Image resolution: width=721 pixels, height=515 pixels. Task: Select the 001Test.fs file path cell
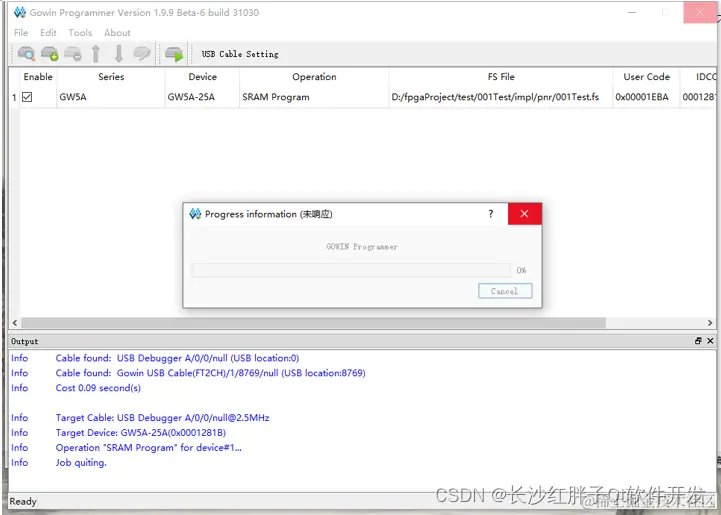point(501,97)
